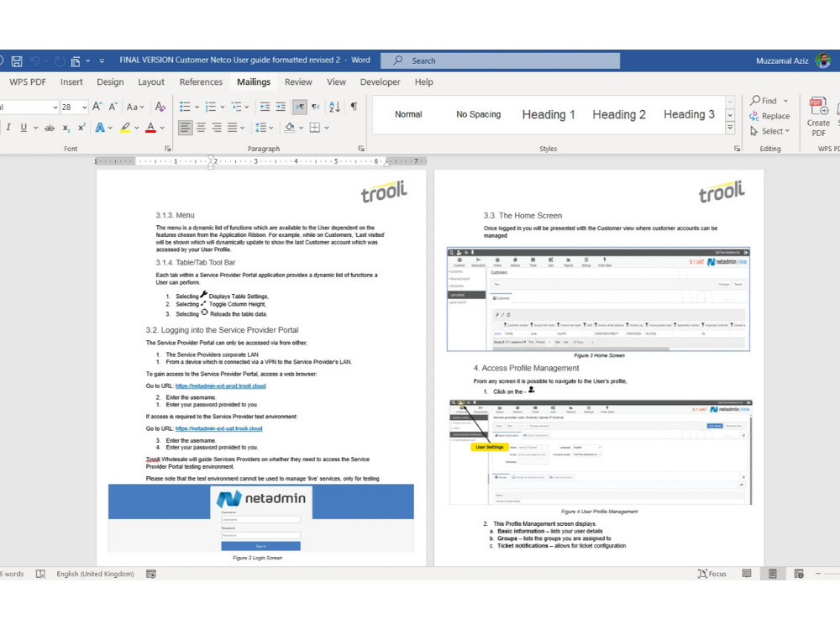840x630 pixels.
Task: Center align the paragraph
Action: pos(201,128)
